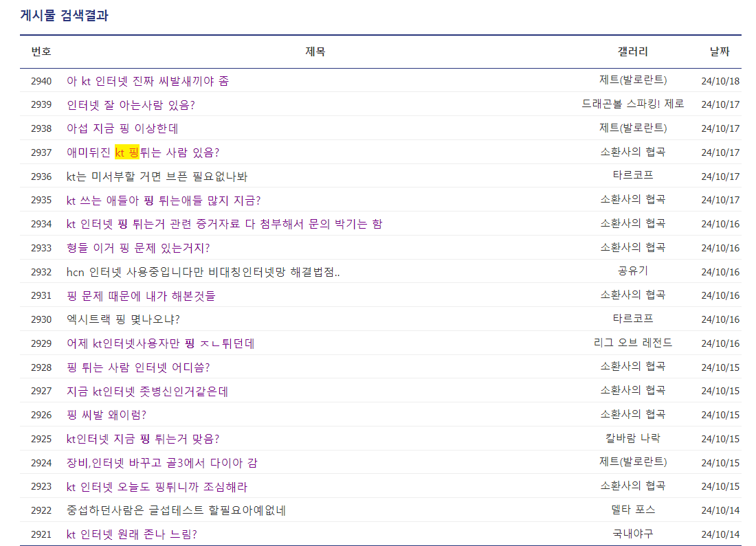Open 타르코프 gallery in row 2936
This screenshot has height=546, width=756.
(x=632, y=175)
